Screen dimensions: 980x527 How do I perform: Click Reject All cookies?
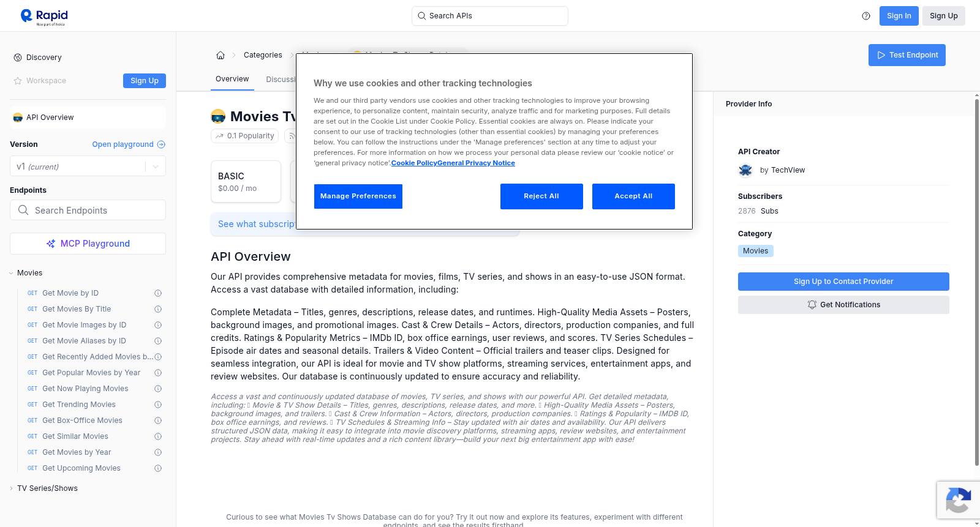pyautogui.click(x=541, y=196)
